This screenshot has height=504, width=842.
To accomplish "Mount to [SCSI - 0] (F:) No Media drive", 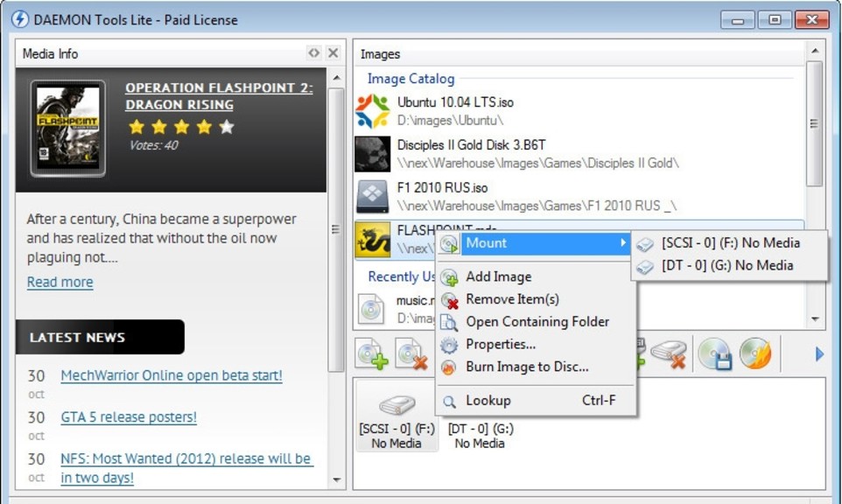I will [x=729, y=242].
